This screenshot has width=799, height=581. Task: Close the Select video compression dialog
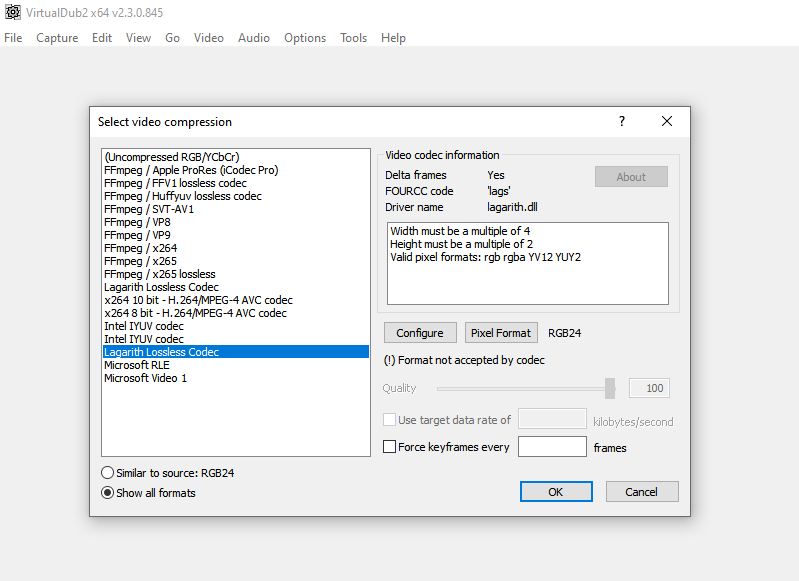click(x=667, y=121)
